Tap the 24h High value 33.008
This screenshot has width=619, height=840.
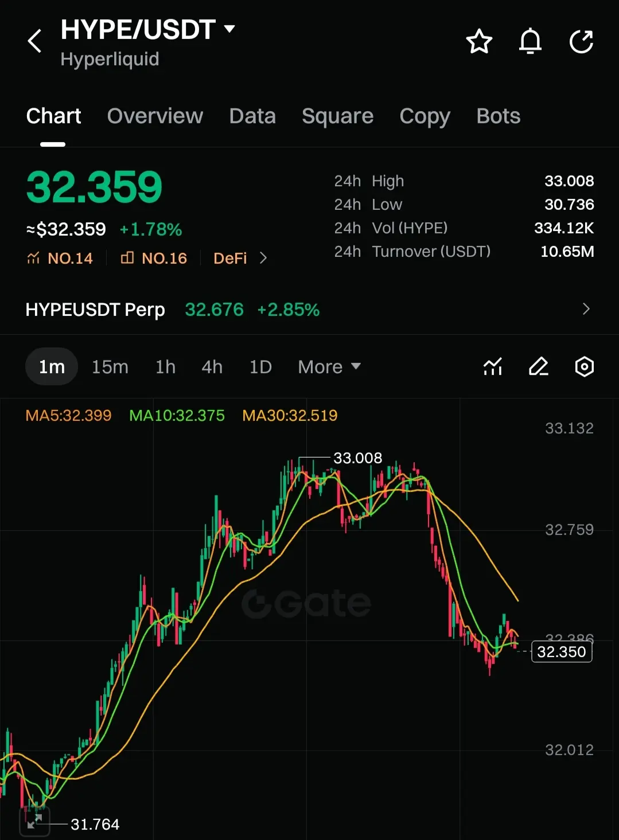point(569,181)
